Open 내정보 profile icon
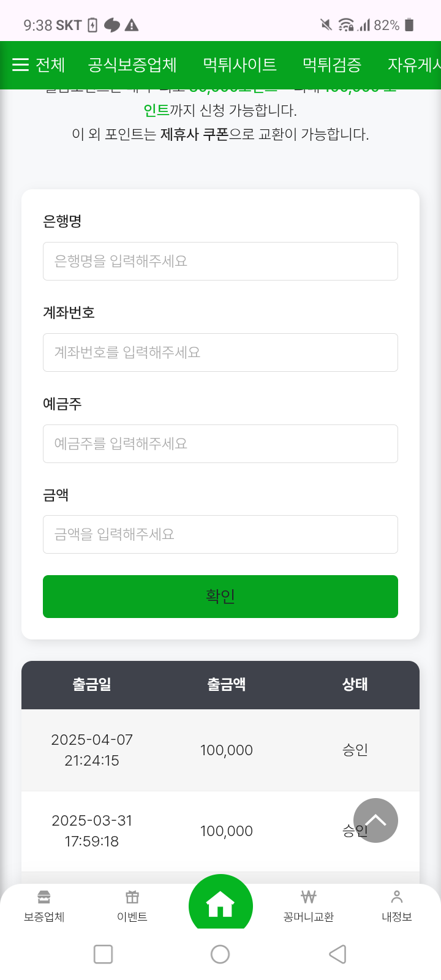441x980 pixels. tap(397, 898)
